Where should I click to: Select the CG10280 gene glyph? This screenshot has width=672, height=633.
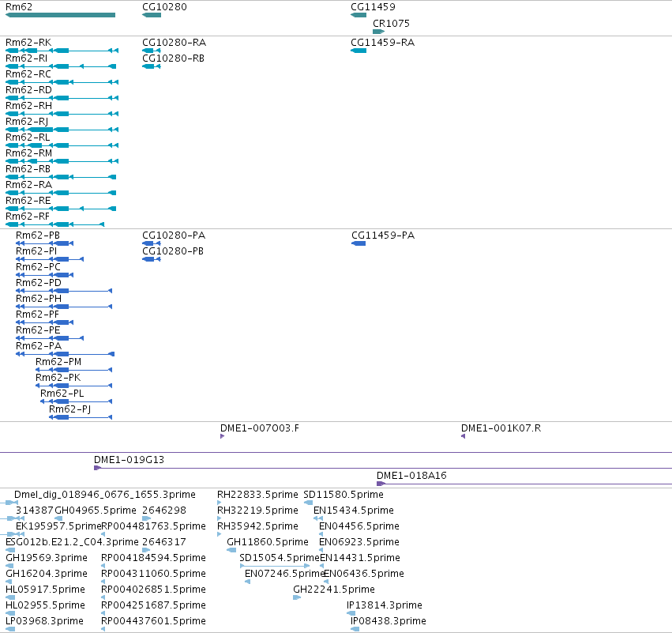(x=152, y=15)
